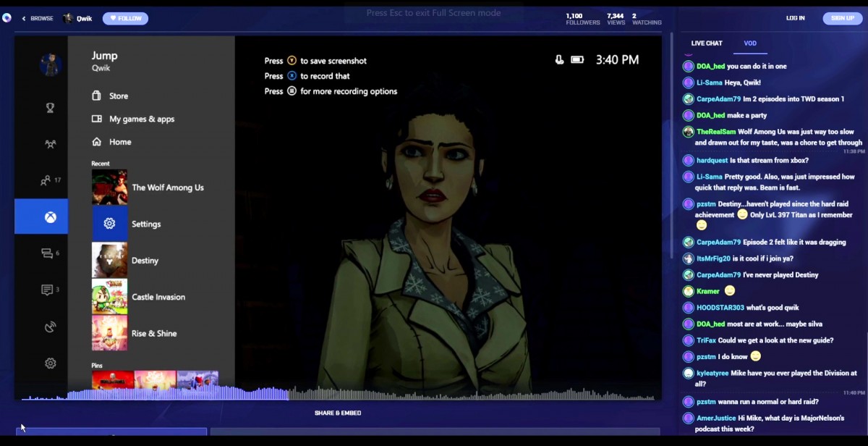Image resolution: width=868 pixels, height=446 pixels.
Task: Open the Qwik channel name link
Action: point(85,18)
